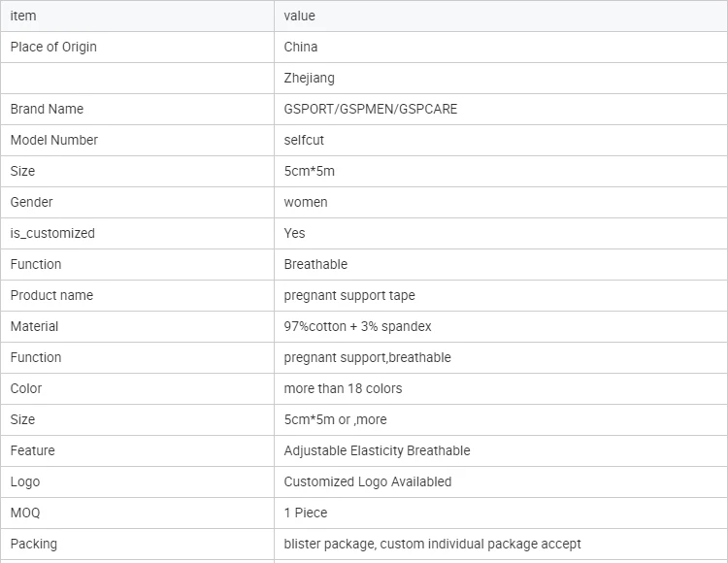Select the 'women' gender value
This screenshot has width=728, height=563.
pyautogui.click(x=306, y=202)
